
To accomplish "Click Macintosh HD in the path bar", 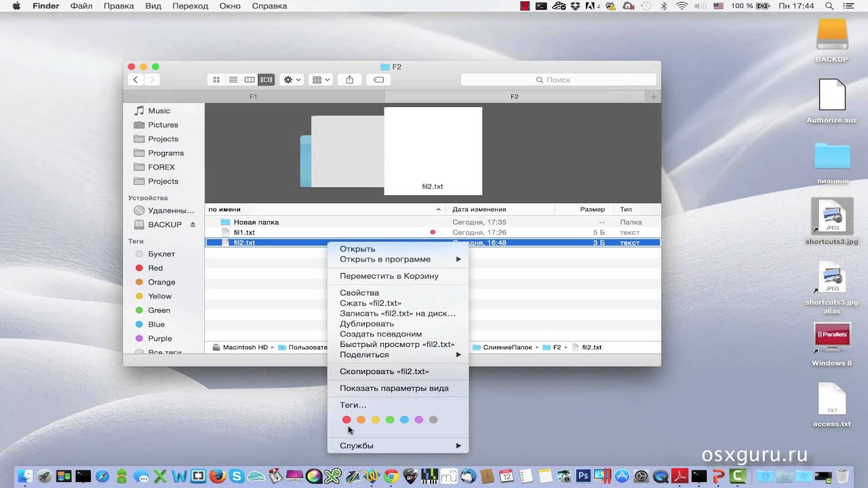I will coord(240,348).
